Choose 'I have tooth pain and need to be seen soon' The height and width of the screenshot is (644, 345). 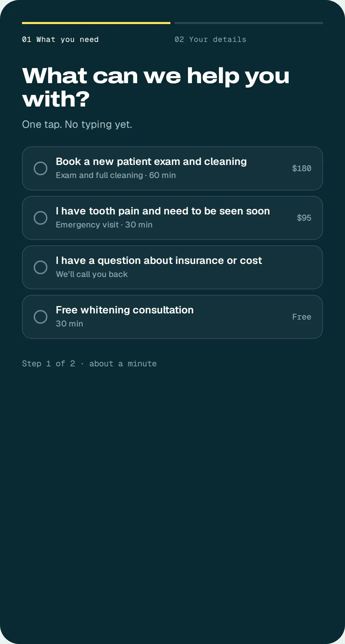point(163,211)
